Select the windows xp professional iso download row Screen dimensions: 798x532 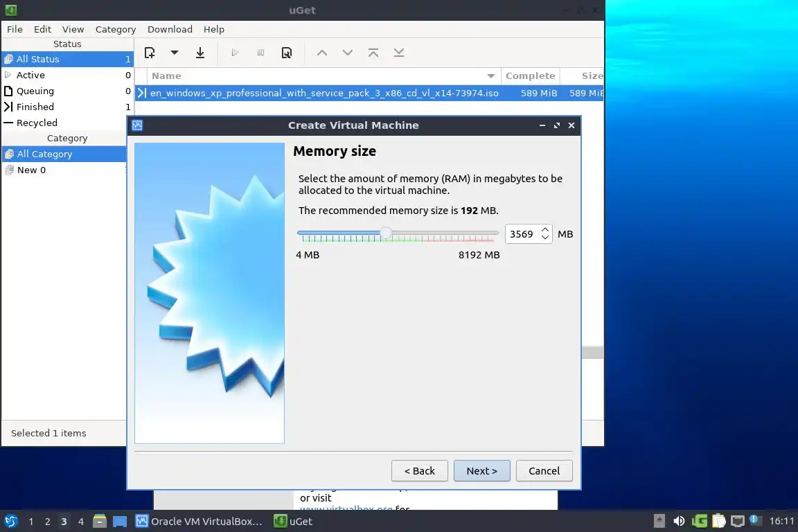pyautogui.click(x=369, y=93)
